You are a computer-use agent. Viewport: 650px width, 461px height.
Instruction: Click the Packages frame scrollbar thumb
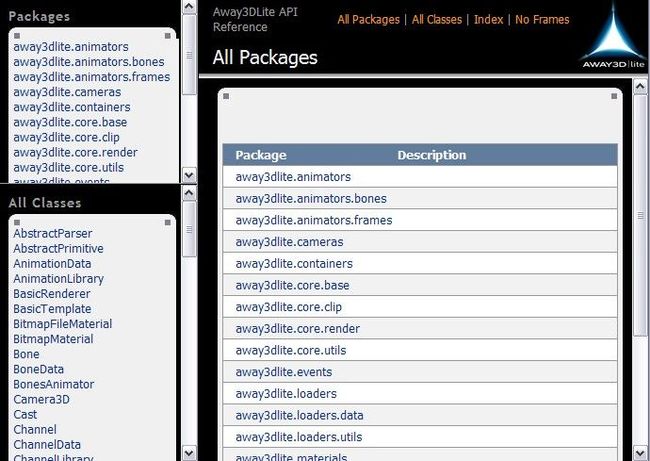click(189, 55)
